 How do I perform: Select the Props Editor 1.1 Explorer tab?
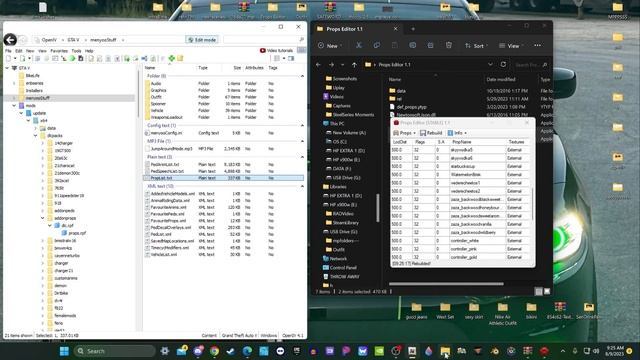tap(358, 29)
